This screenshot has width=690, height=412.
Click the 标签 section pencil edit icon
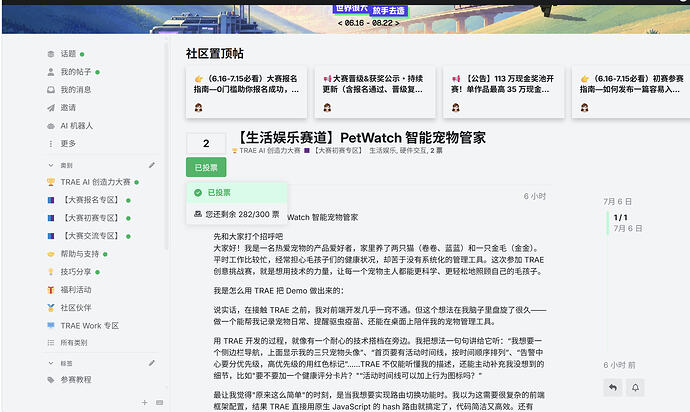[x=152, y=363]
